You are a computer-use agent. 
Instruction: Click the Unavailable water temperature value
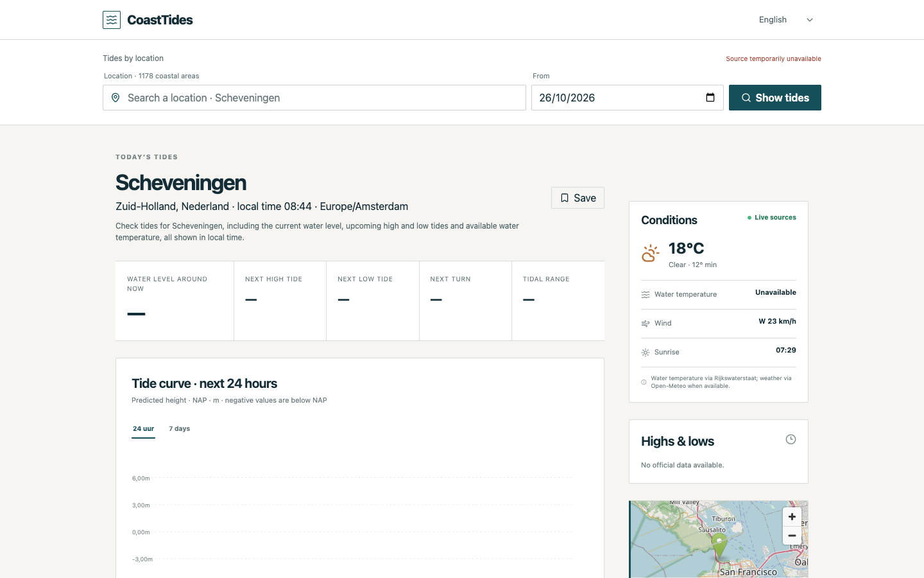point(776,292)
